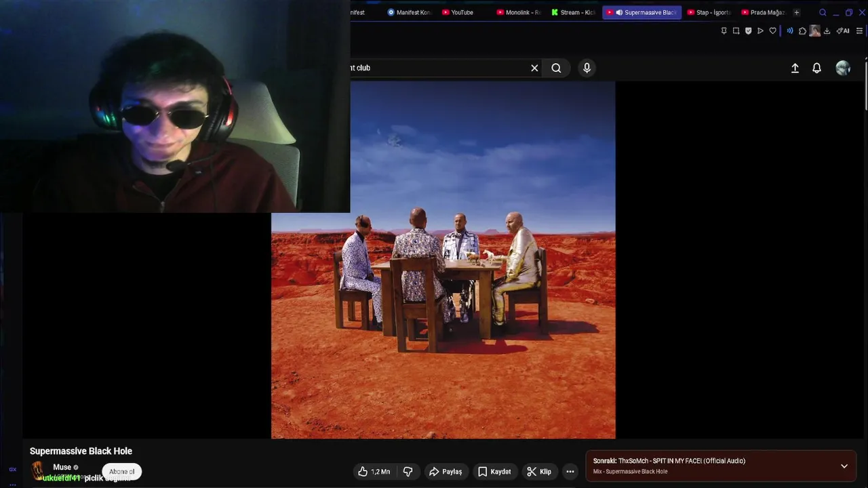The height and width of the screenshot is (488, 868).
Task: Click the GX icon in browser sidebar
Action: [x=12, y=469]
